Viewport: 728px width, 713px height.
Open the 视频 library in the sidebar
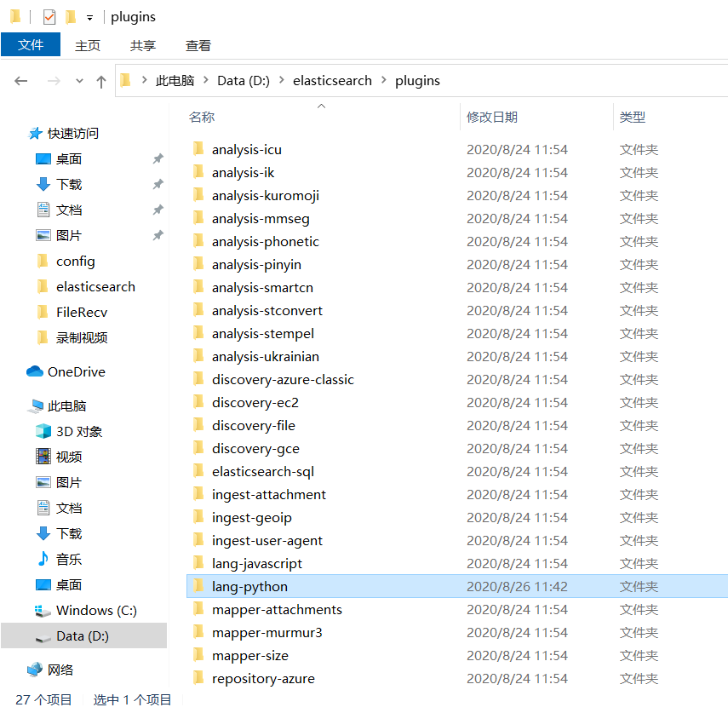69,457
